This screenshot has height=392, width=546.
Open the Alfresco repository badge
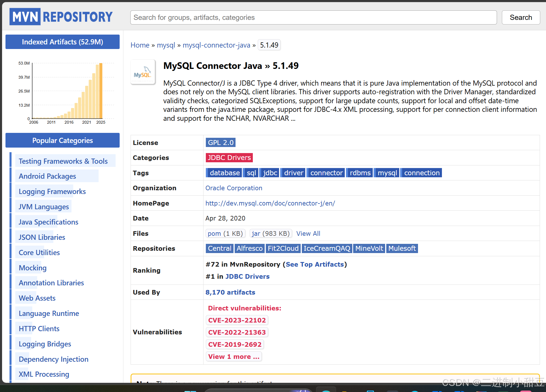click(x=250, y=248)
